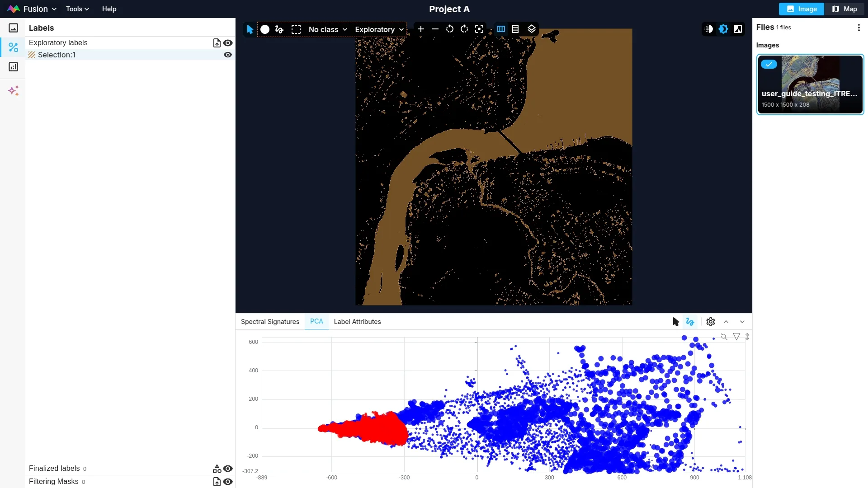The width and height of the screenshot is (868, 488).
Task: Open the AI sparkle tools in sidebar
Action: click(x=14, y=91)
